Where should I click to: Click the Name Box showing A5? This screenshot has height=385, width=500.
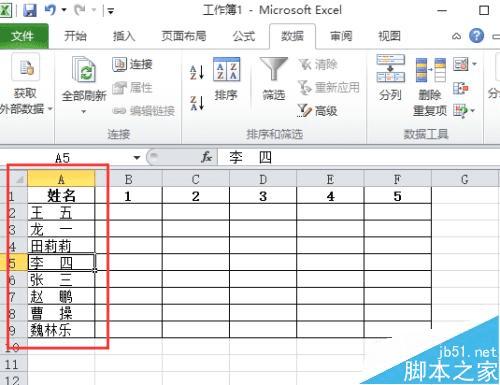point(63,158)
